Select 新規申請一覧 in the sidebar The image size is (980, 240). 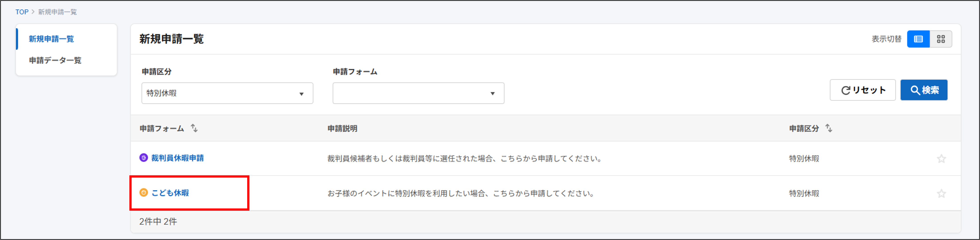click(x=51, y=38)
